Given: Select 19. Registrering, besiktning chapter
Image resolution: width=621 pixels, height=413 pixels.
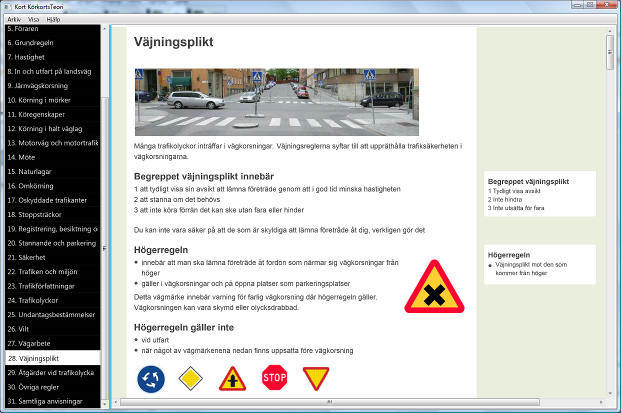Looking at the screenshot, I should [53, 229].
